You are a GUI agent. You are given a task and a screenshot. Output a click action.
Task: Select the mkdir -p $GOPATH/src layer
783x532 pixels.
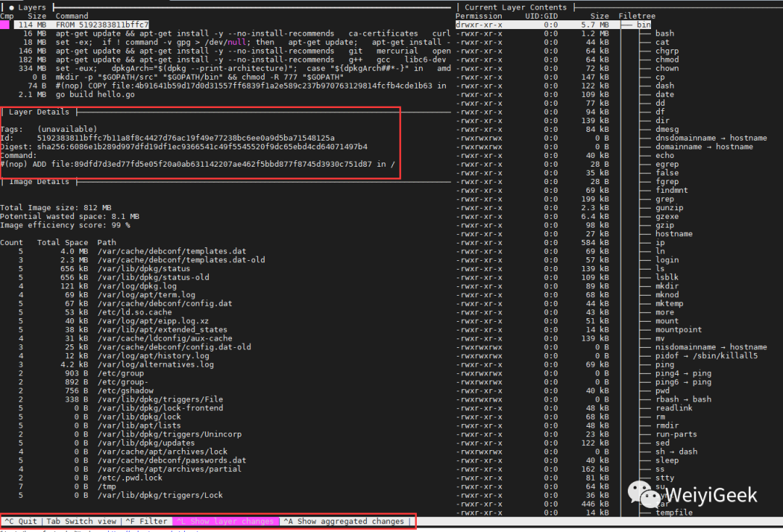180,77
